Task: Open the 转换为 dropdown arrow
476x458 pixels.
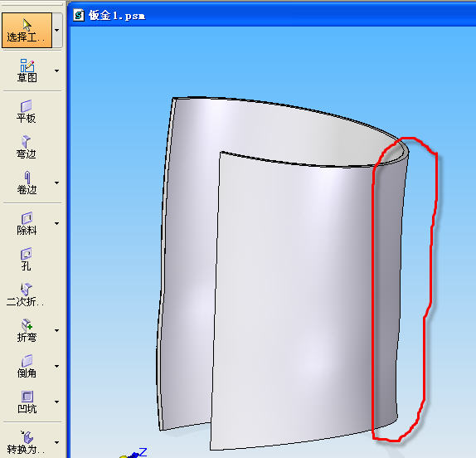Action: point(56,442)
